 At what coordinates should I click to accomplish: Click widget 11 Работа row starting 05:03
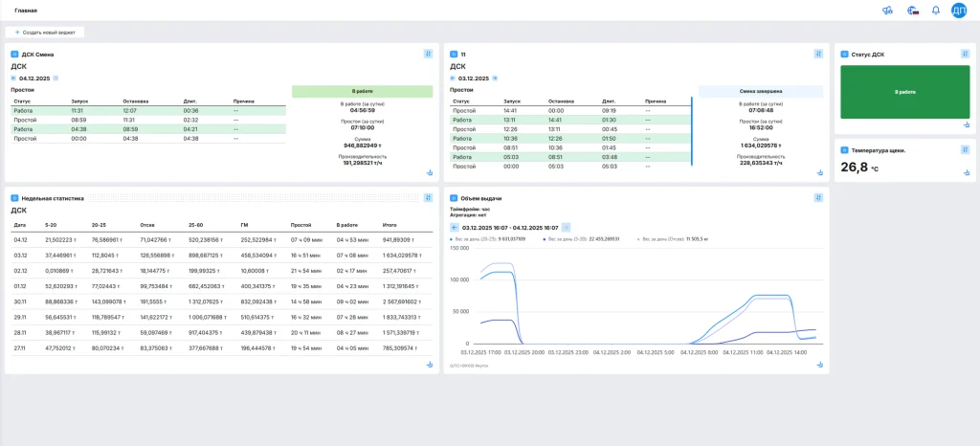[x=570, y=157]
